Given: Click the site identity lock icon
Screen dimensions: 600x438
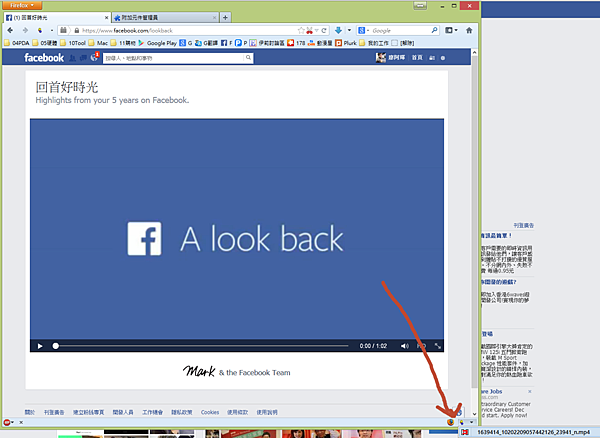Looking at the screenshot, I should 77,30.
